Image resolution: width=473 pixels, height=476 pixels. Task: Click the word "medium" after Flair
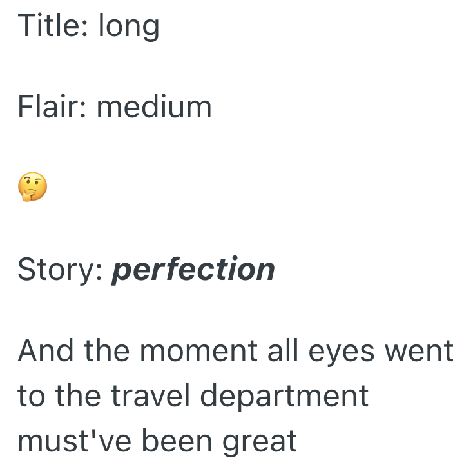(x=154, y=107)
